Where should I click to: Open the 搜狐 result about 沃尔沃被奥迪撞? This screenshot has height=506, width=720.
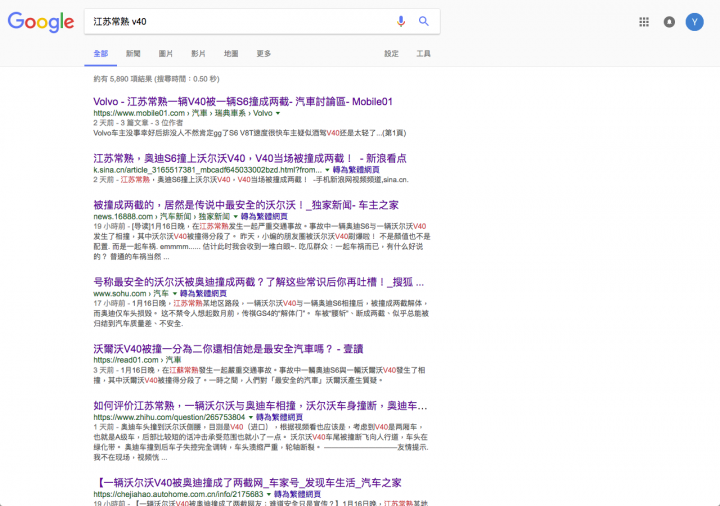pos(259,282)
